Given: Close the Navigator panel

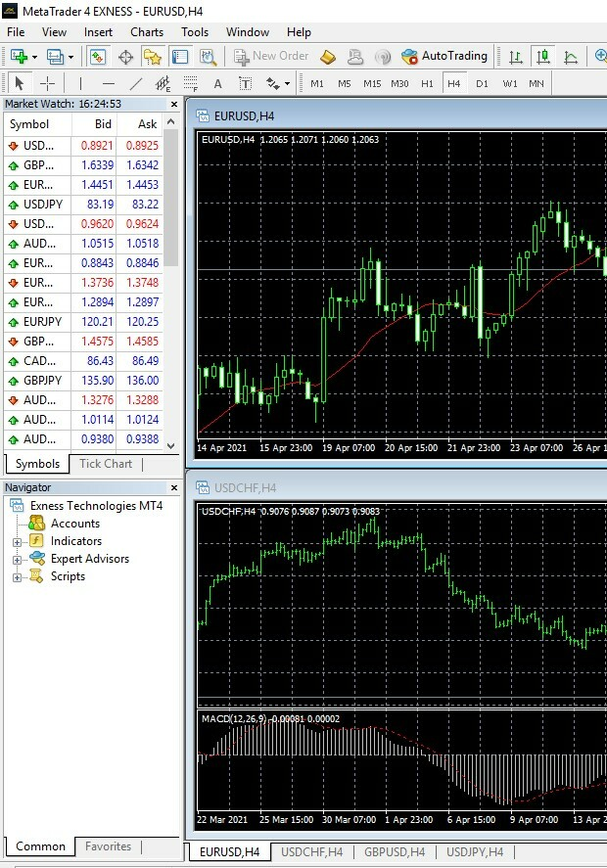Looking at the screenshot, I should tap(174, 487).
